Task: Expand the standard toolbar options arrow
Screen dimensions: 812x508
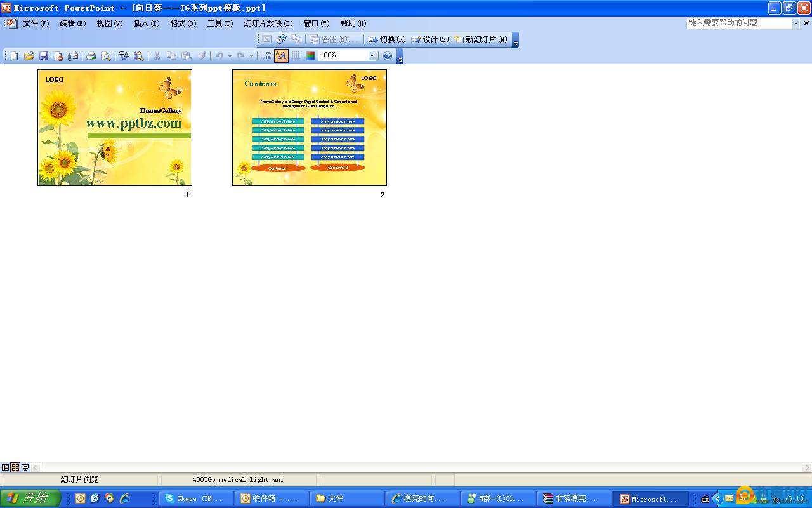Action: 400,56
